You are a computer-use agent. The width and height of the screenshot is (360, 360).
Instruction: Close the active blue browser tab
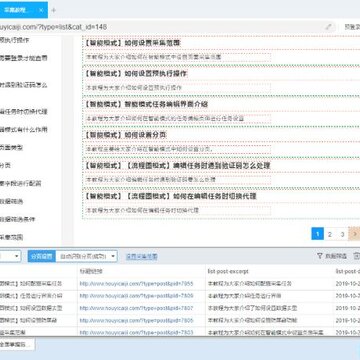[41, 10]
